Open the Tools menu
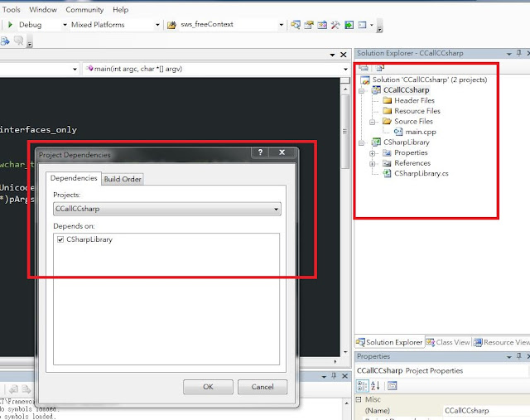Viewport: 530px width, 420px height. pos(11,10)
